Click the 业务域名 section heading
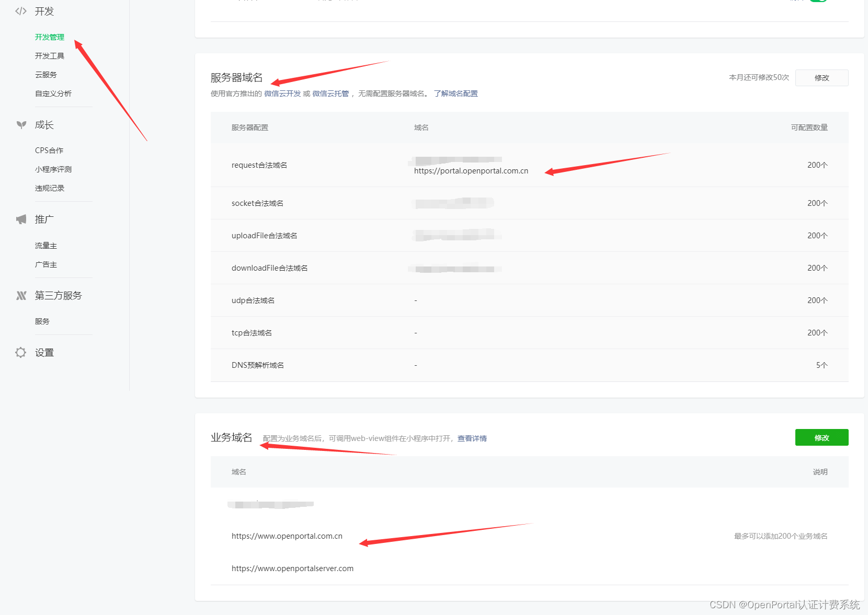Image resolution: width=868 pixels, height=615 pixels. click(232, 437)
